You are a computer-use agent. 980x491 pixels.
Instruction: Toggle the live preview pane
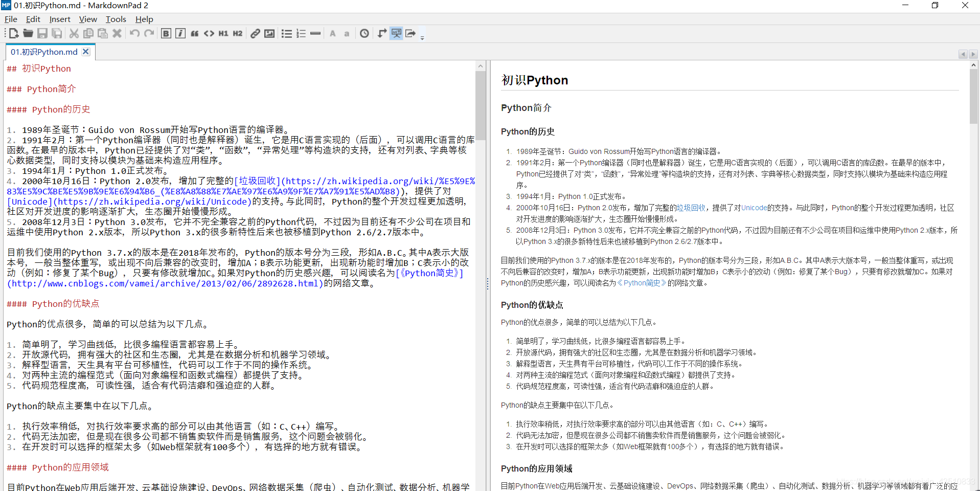[x=396, y=33]
